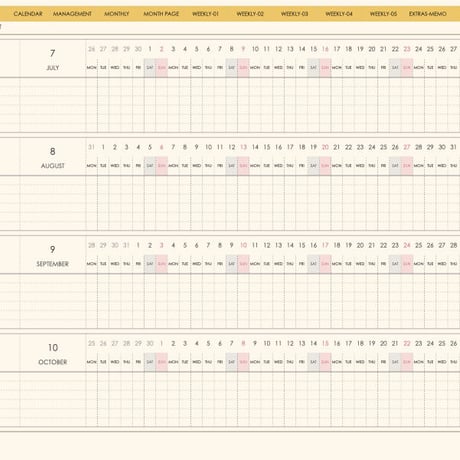Select day 14 in the October row
Image resolution: width=460 pixels, height=460 pixels.
point(314,343)
